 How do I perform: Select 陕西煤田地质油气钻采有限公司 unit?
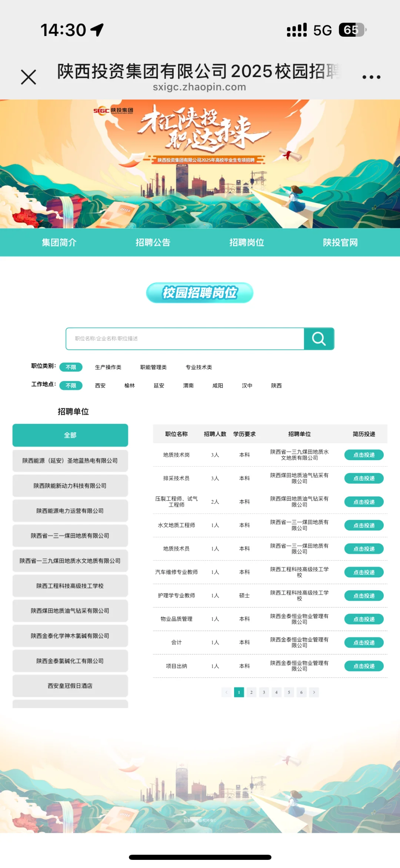click(x=70, y=611)
